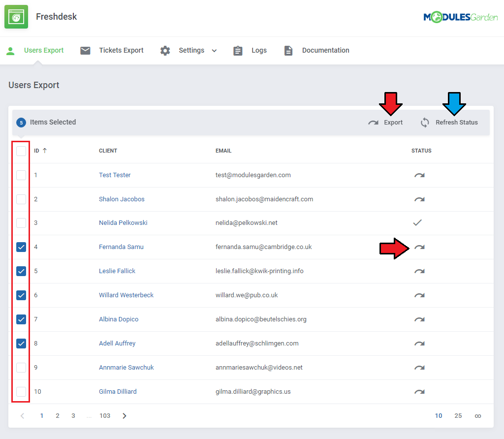Click the Users Export person icon
The height and width of the screenshot is (439, 504).
[x=10, y=51]
